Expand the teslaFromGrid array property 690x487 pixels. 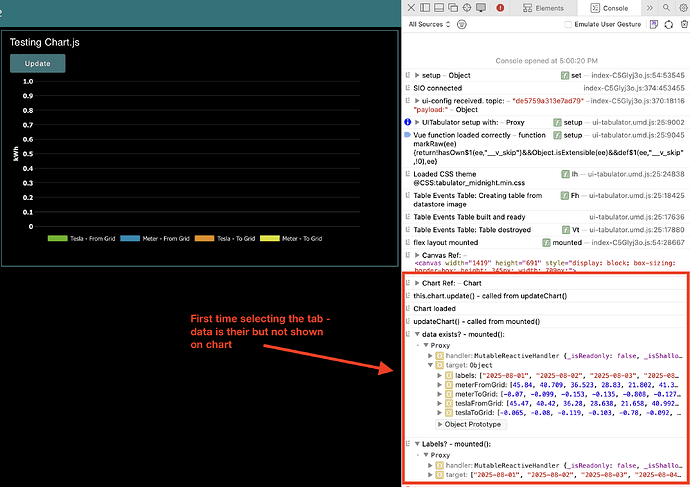439,403
